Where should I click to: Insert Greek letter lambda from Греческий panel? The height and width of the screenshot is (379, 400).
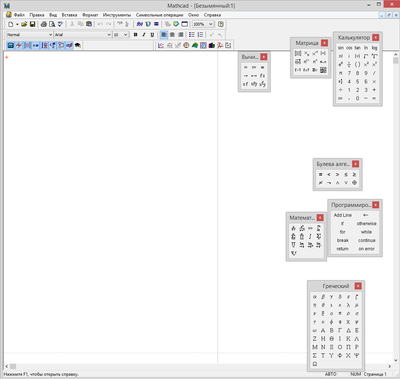click(348, 305)
